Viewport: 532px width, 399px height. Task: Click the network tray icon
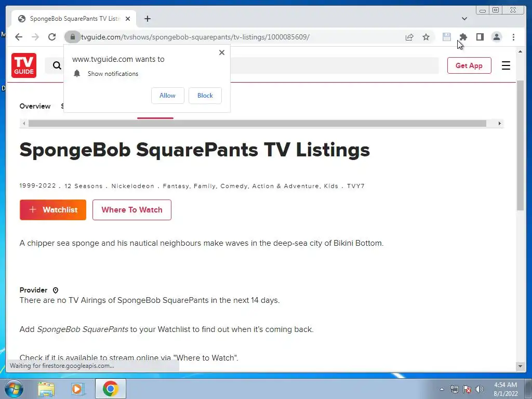tap(454, 389)
